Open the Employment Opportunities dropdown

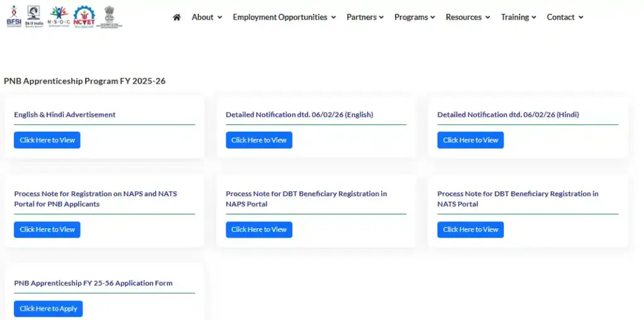[x=284, y=18]
